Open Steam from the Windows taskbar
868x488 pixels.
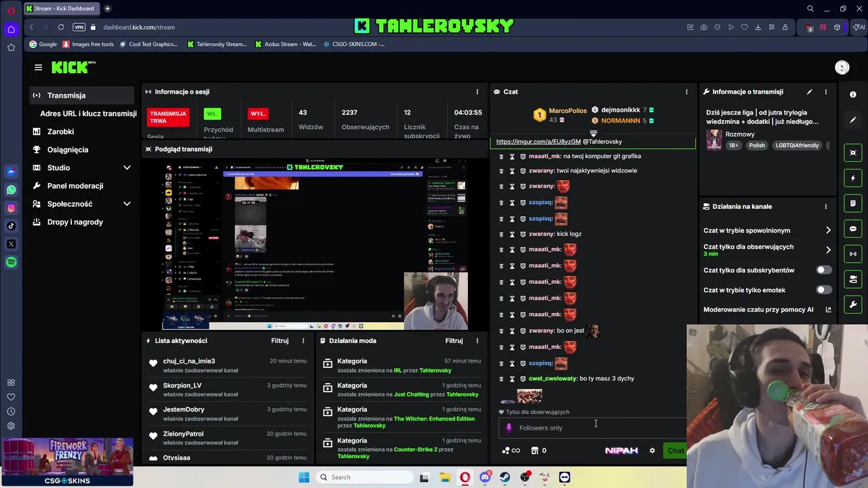pos(505,477)
